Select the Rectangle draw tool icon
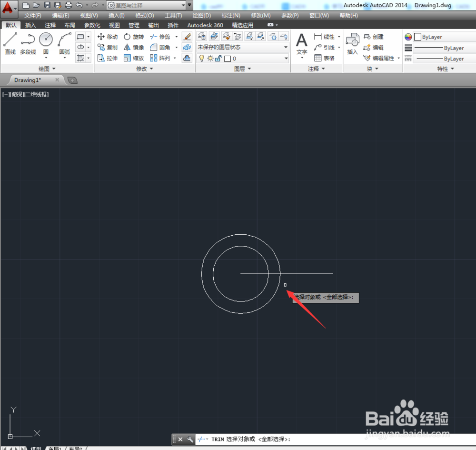476x450 pixels. 80,37
